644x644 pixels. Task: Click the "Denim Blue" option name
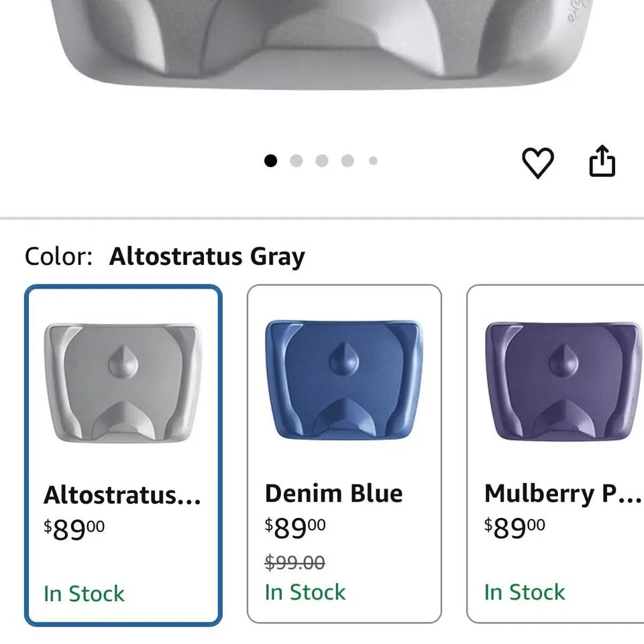click(334, 494)
